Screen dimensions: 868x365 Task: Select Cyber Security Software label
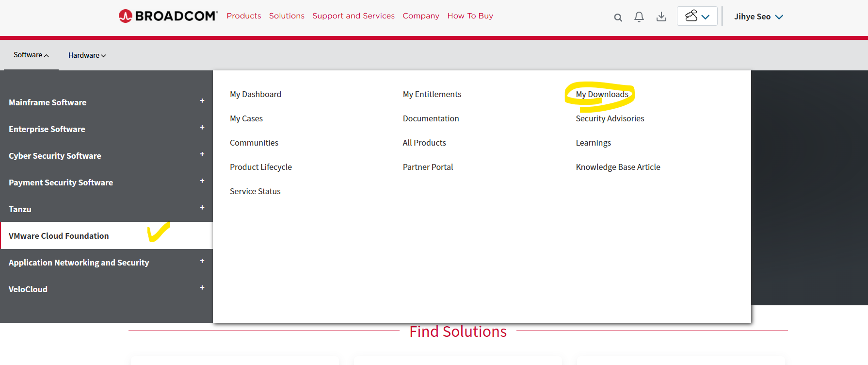[55, 156]
